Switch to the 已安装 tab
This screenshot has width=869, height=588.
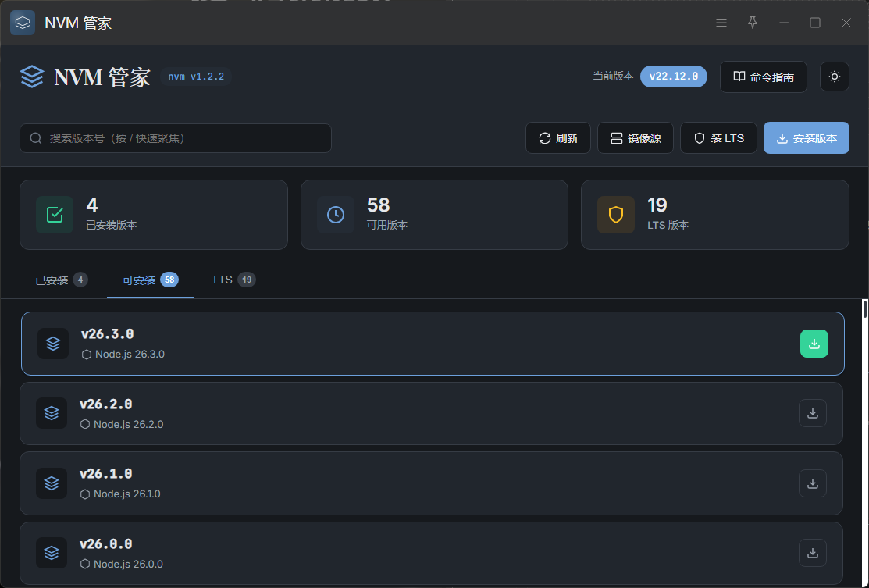(x=62, y=280)
